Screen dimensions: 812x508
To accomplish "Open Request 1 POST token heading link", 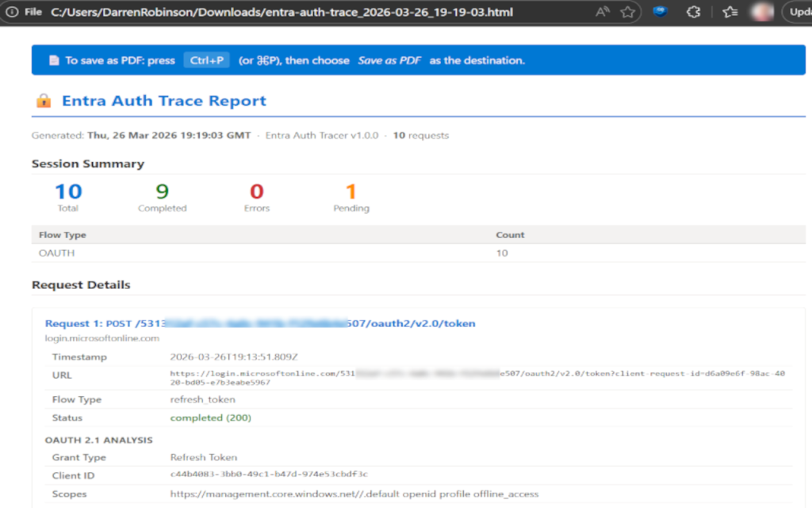I will click(x=259, y=323).
